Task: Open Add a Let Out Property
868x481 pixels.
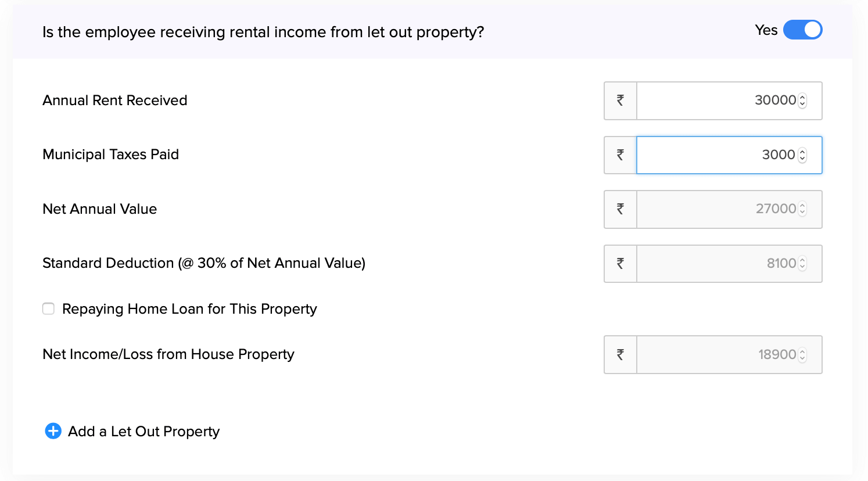Action: (143, 431)
